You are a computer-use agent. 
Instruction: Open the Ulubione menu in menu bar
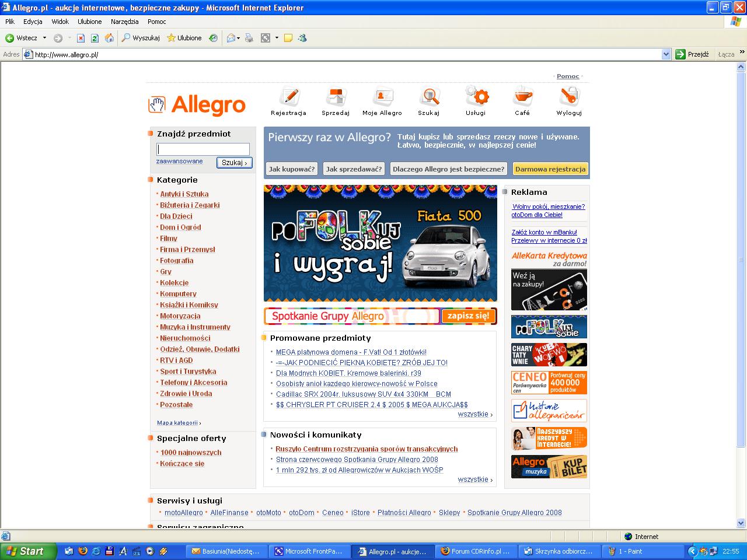pyautogui.click(x=90, y=22)
